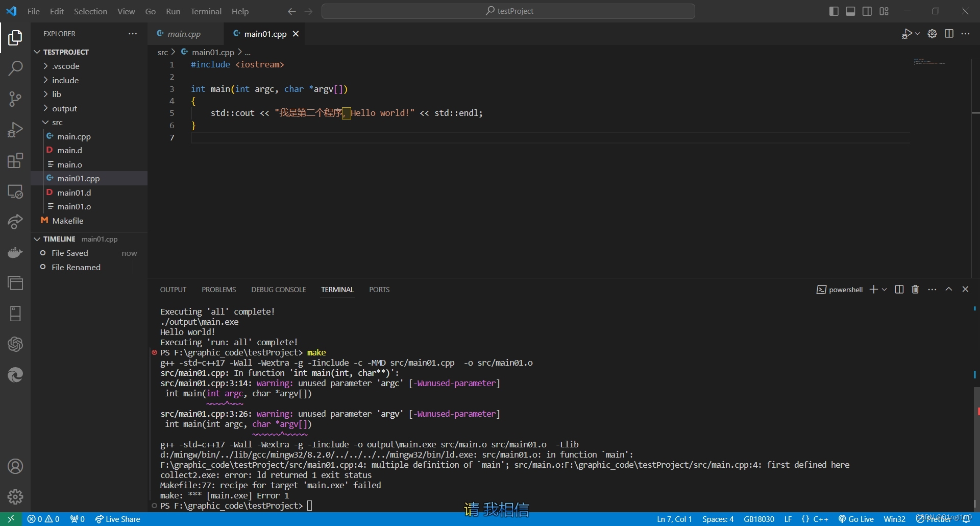Image resolution: width=980 pixels, height=526 pixels.
Task: Change file encoding GB18030
Action: 759,519
